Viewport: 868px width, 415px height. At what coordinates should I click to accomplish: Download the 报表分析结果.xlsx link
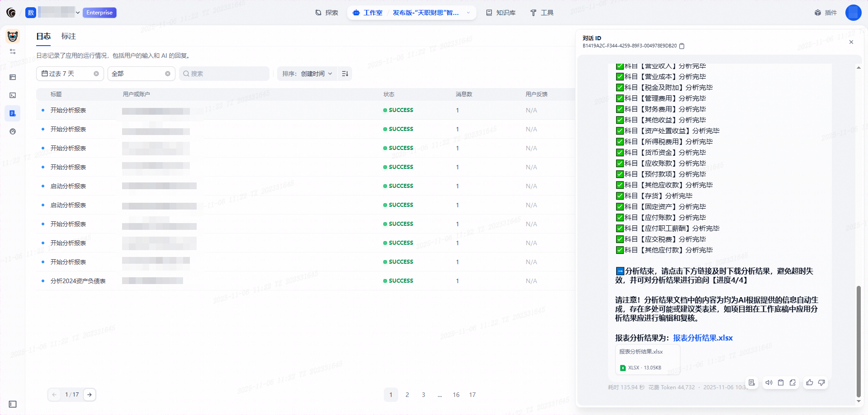point(703,337)
